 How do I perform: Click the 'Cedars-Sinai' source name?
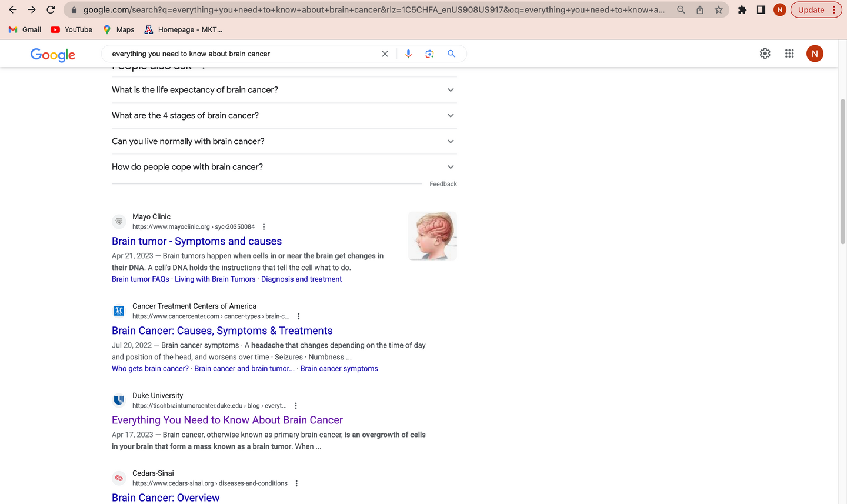[x=153, y=473]
